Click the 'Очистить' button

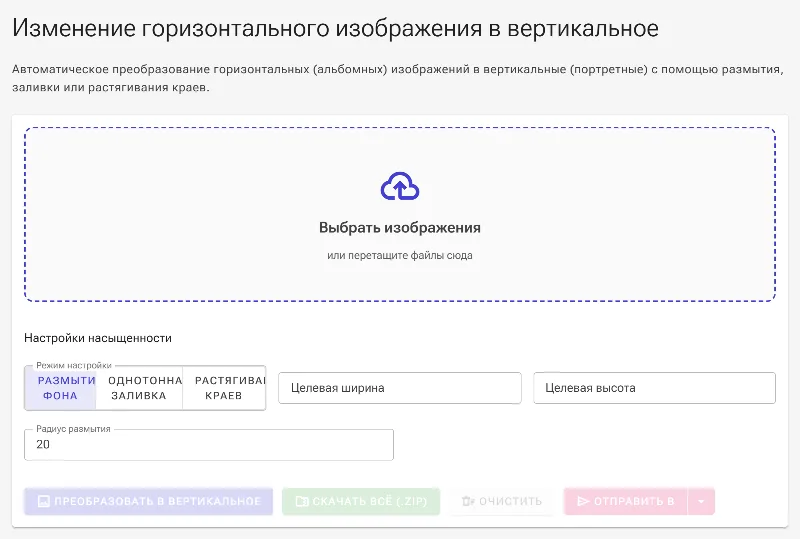[502, 501]
